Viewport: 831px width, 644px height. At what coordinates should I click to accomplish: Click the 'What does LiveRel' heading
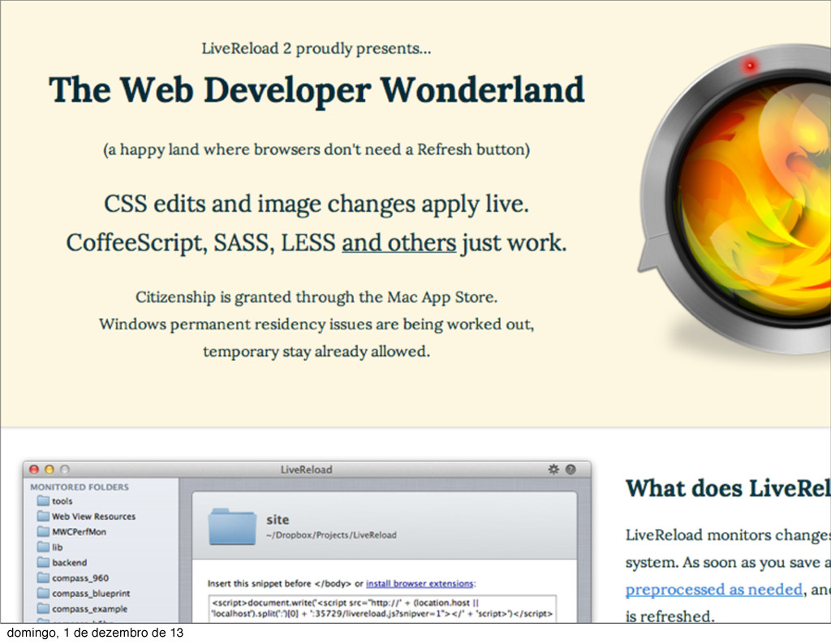coord(728,488)
